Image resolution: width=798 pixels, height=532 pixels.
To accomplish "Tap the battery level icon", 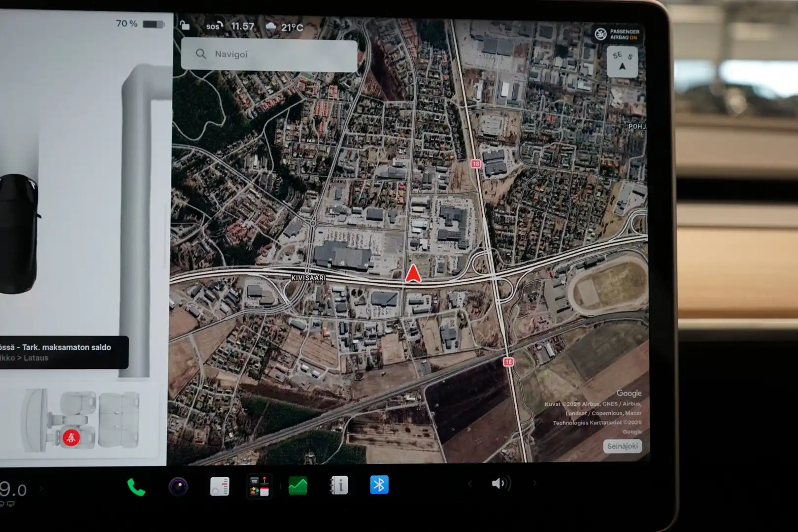I will (153, 24).
